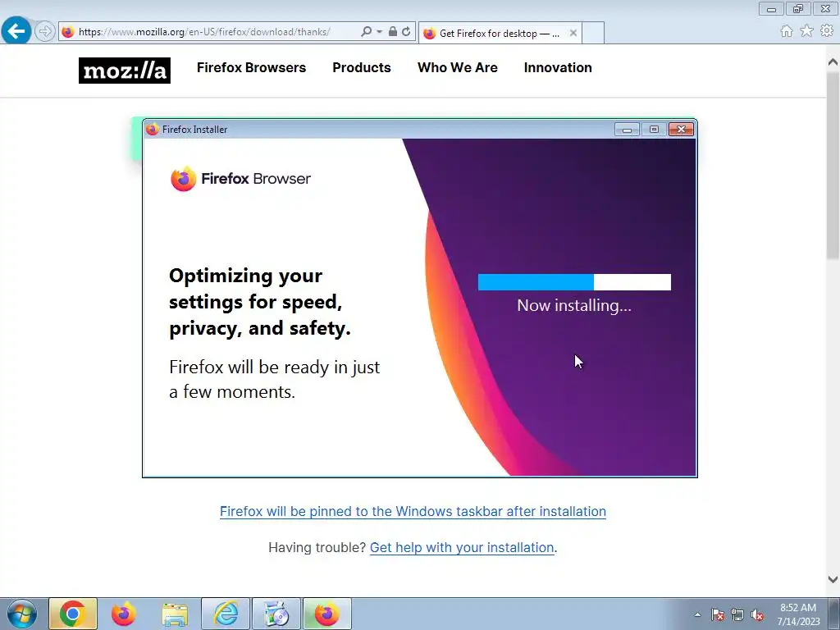Minimize the Firefox Installer window
The image size is (840, 630).
pos(627,129)
